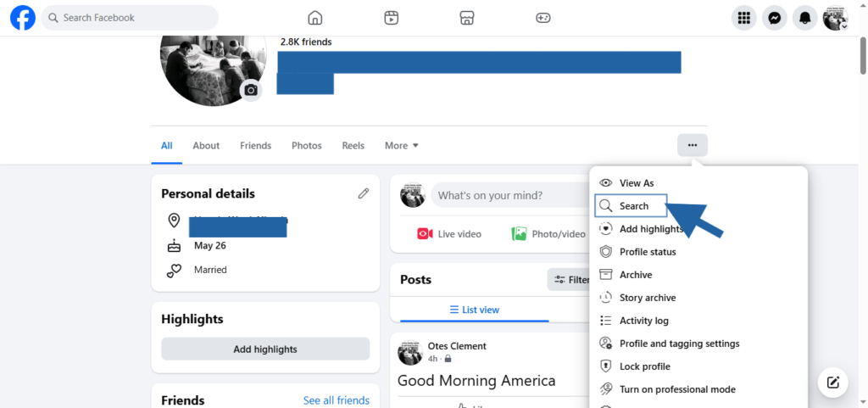This screenshot has width=868, height=408.
Task: Expand the More tab dropdown
Action: pos(401,146)
